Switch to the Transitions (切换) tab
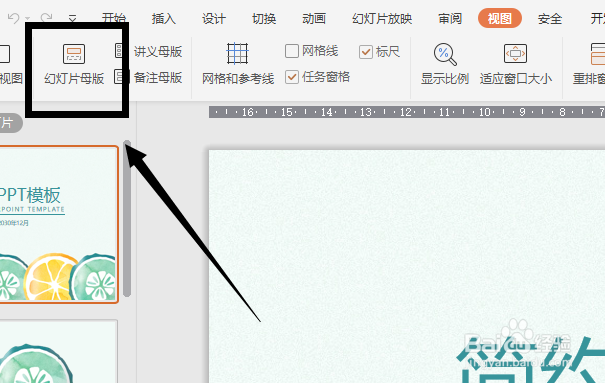Image resolution: width=605 pixels, height=383 pixels. [x=264, y=19]
